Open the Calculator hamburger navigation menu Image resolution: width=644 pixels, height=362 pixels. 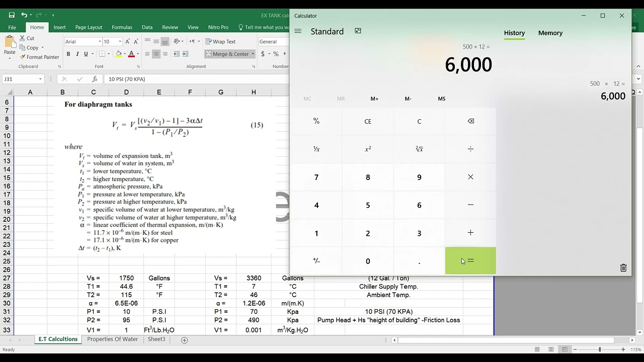298,31
